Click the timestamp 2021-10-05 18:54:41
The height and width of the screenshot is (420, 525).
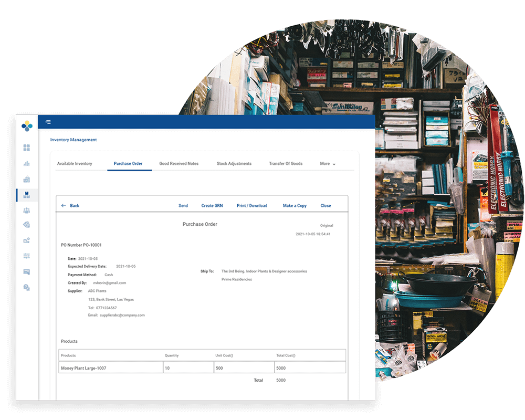coord(313,234)
